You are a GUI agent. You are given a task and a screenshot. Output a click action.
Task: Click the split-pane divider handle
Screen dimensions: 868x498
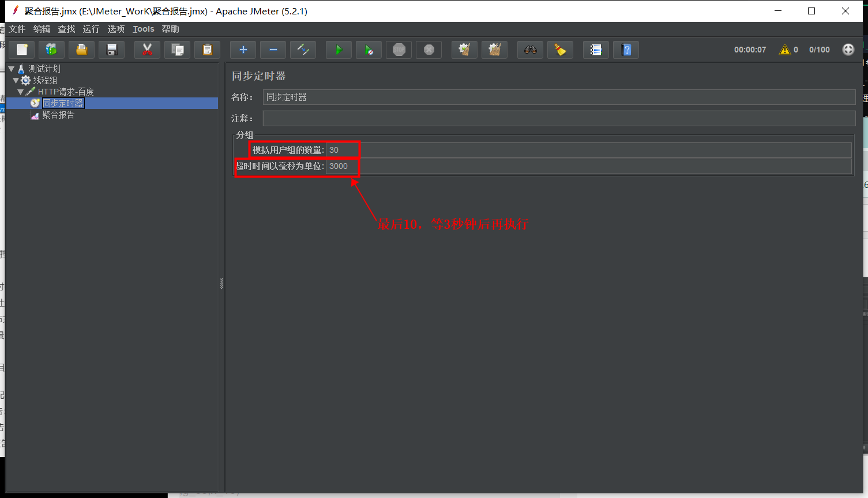coord(221,283)
